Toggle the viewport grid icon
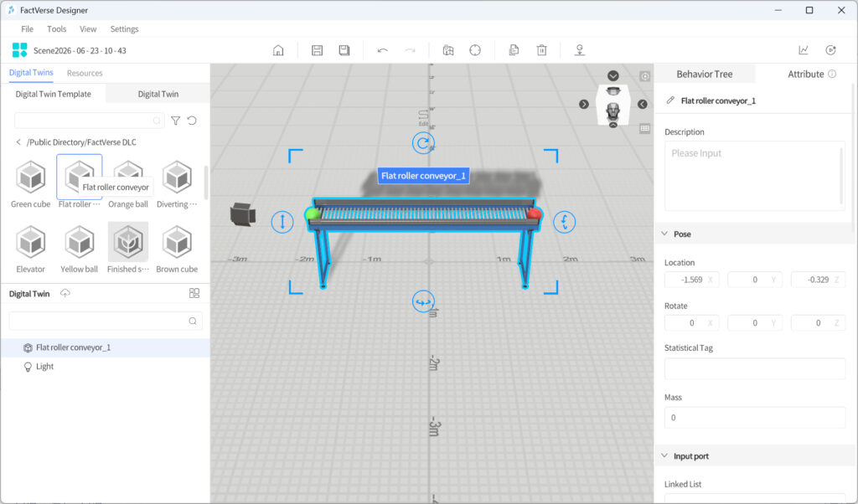This screenshot has width=858, height=504. [x=645, y=128]
